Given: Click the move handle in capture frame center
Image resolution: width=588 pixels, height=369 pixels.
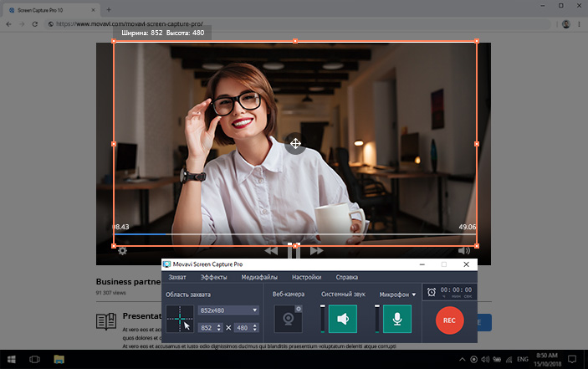Looking at the screenshot, I should click(294, 143).
